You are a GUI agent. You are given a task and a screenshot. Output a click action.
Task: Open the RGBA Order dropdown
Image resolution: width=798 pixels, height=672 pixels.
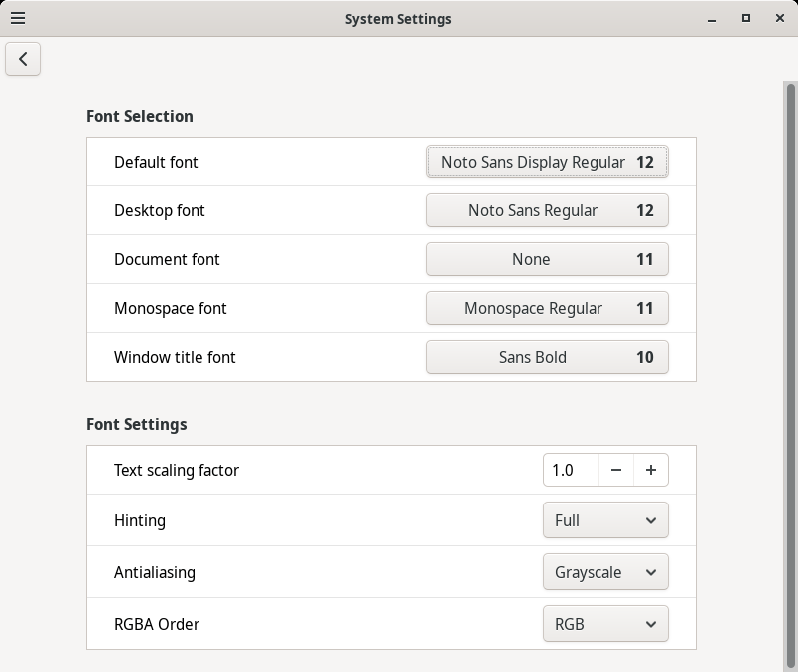pos(605,624)
